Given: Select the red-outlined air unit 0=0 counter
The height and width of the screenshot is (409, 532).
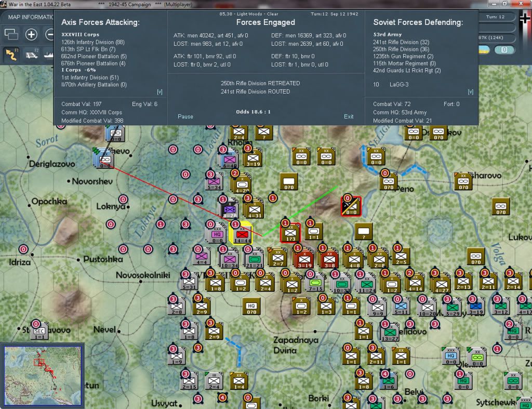Looking at the screenshot, I should point(351,206).
